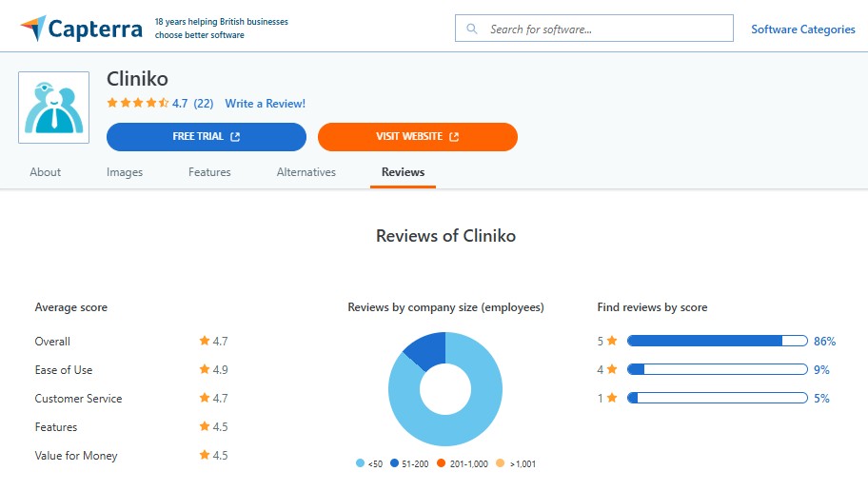The width and height of the screenshot is (868, 491).
Task: Click the search magnifier icon
Action: coord(471,29)
